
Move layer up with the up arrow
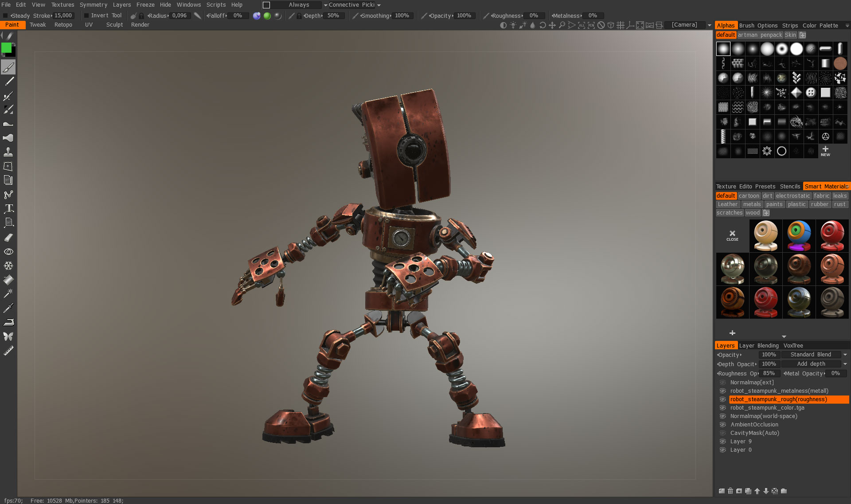pos(757,491)
